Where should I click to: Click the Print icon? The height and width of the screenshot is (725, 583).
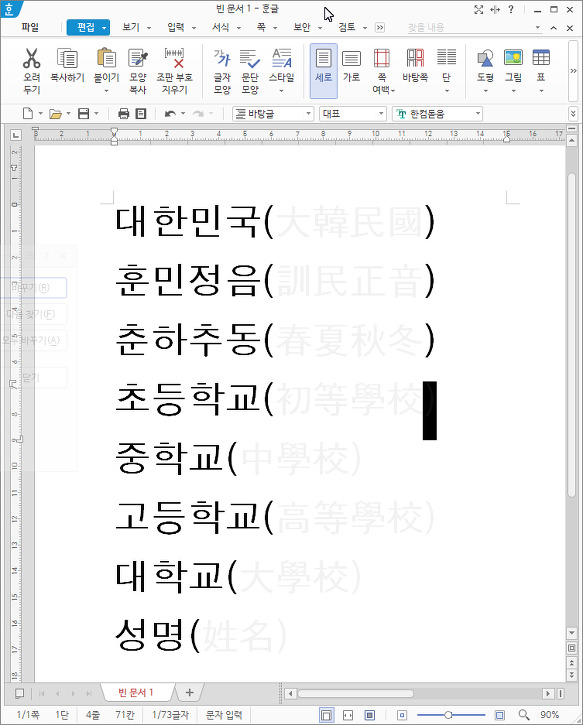[x=123, y=113]
